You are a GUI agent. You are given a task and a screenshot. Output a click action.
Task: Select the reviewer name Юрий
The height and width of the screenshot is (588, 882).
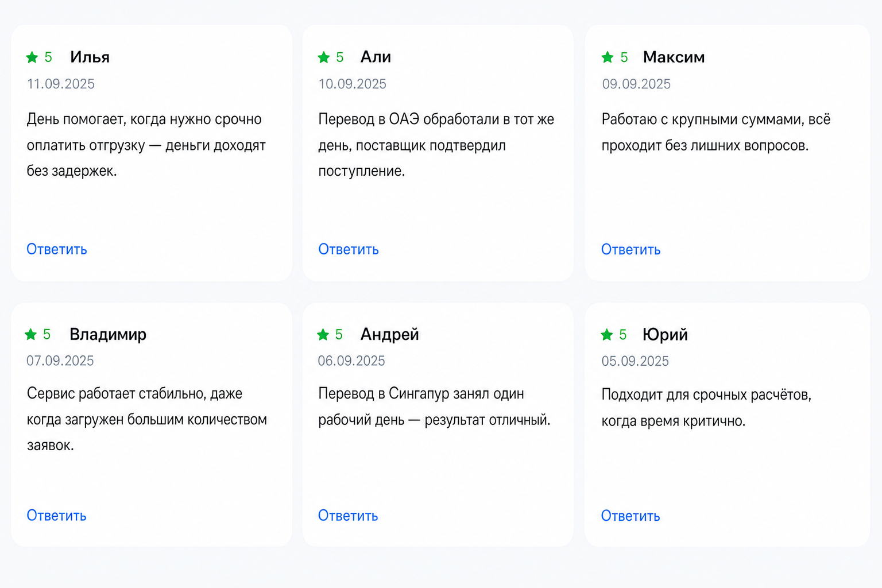click(x=665, y=334)
